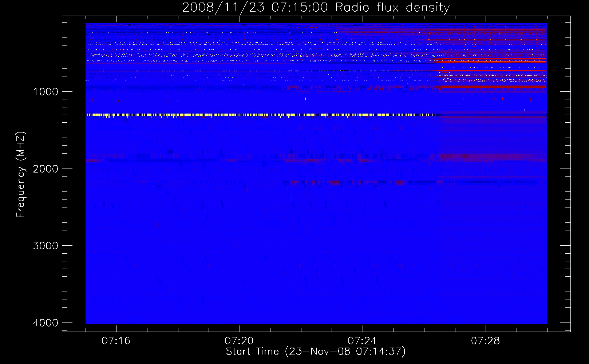The image size is (589, 364).
Task: Click the '3000' frequency tick label
Action: click(46, 246)
